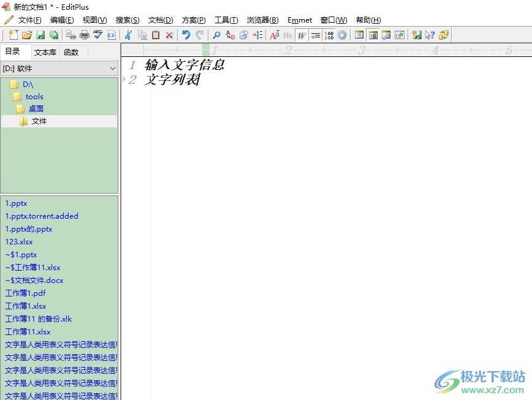Open file 123.xlsx from the list
532x400 pixels.
[19, 242]
